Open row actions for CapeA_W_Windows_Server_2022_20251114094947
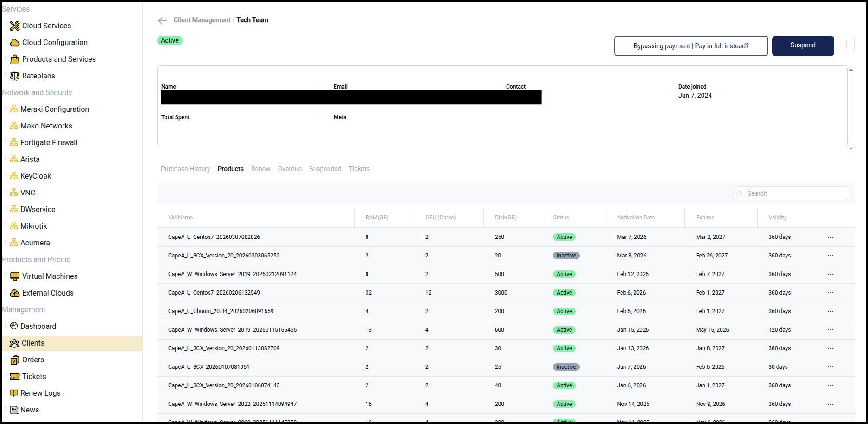868x424 pixels. point(830,404)
